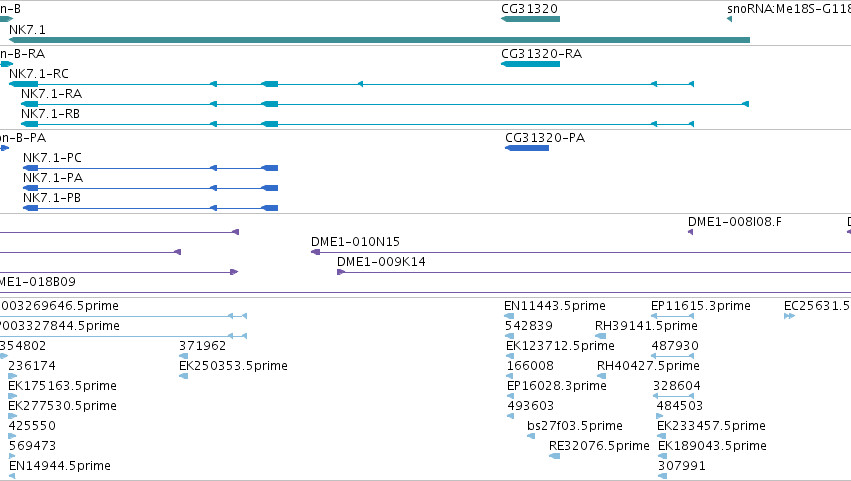Click the EK277530.5prime EST label

coord(62,407)
